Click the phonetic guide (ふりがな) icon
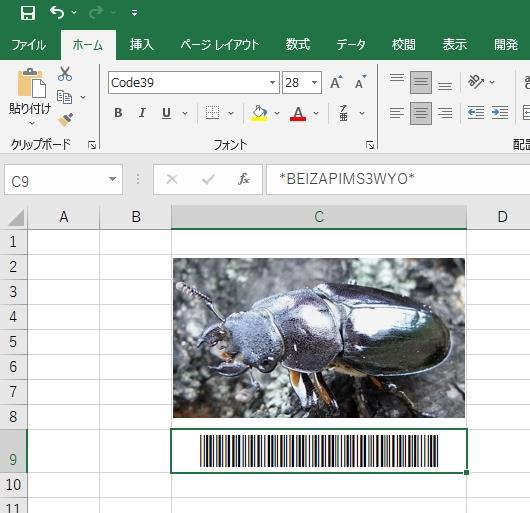Screen dimensions: 530x513 tap(343, 113)
